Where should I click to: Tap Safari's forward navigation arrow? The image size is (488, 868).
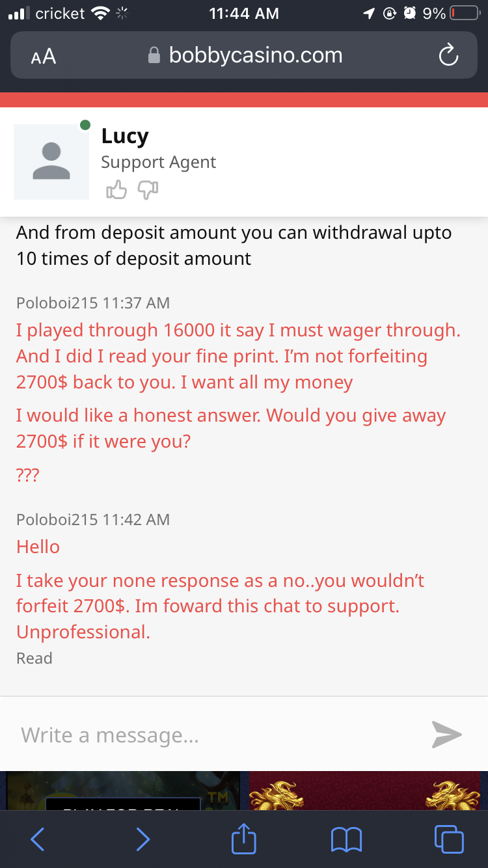click(142, 839)
